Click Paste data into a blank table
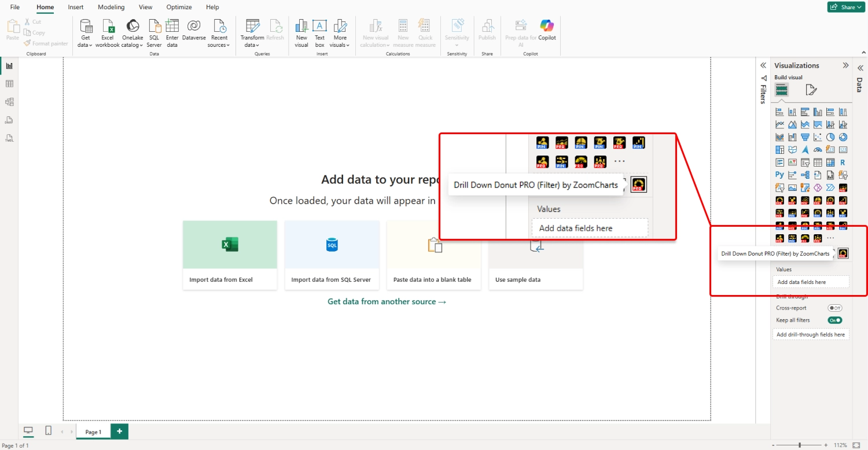Screen dimensions: 868x450 (434, 255)
